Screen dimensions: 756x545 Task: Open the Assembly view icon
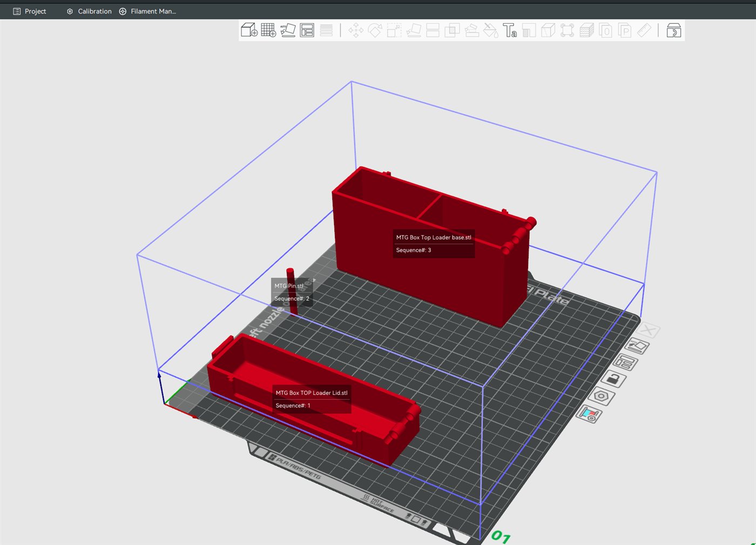pos(674,30)
